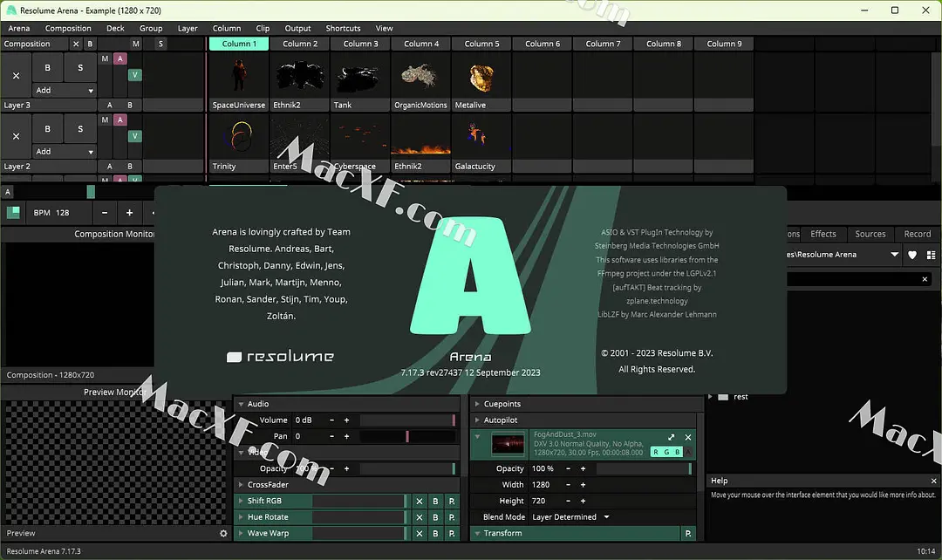
Task: Open Layer 3 Add blend dropdown
Action: tap(65, 90)
